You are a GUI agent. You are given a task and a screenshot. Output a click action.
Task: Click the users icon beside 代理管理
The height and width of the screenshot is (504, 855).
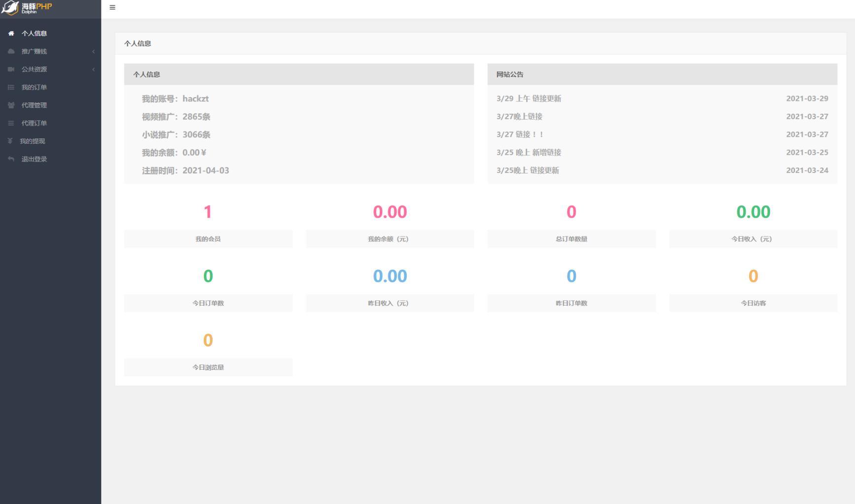coord(11,105)
